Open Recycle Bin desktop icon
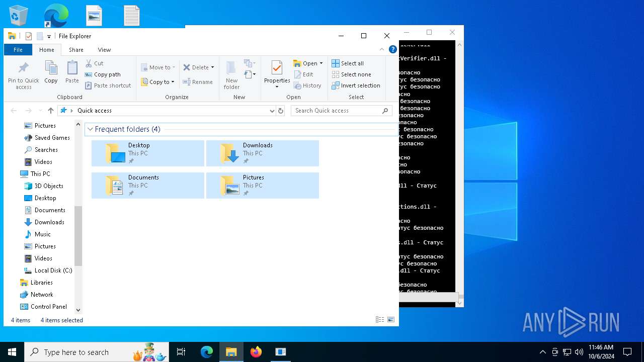 (x=19, y=16)
